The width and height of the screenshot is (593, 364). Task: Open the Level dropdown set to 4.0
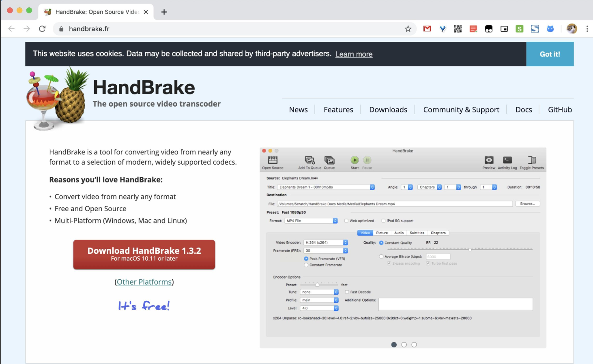coord(319,308)
